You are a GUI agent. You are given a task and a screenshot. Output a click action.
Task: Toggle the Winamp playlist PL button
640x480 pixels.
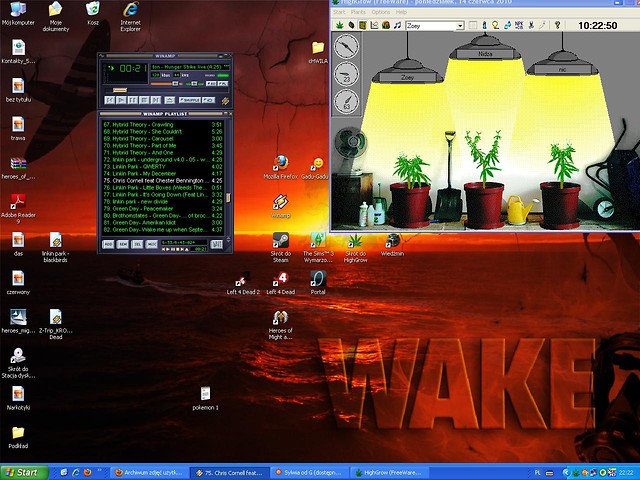pos(223,84)
